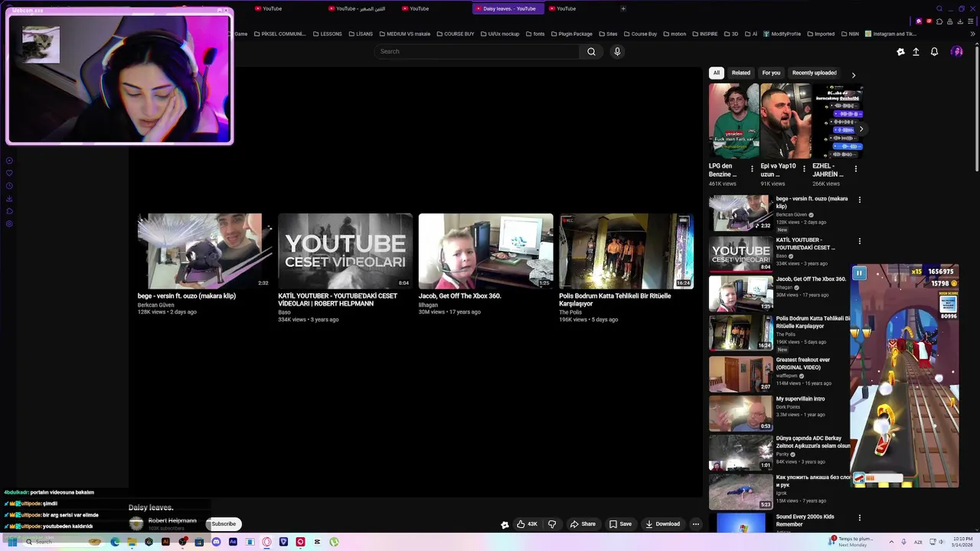This screenshot has width=980, height=551.
Task: Open the 'Plugin Package' bookmarks folder
Action: click(571, 34)
